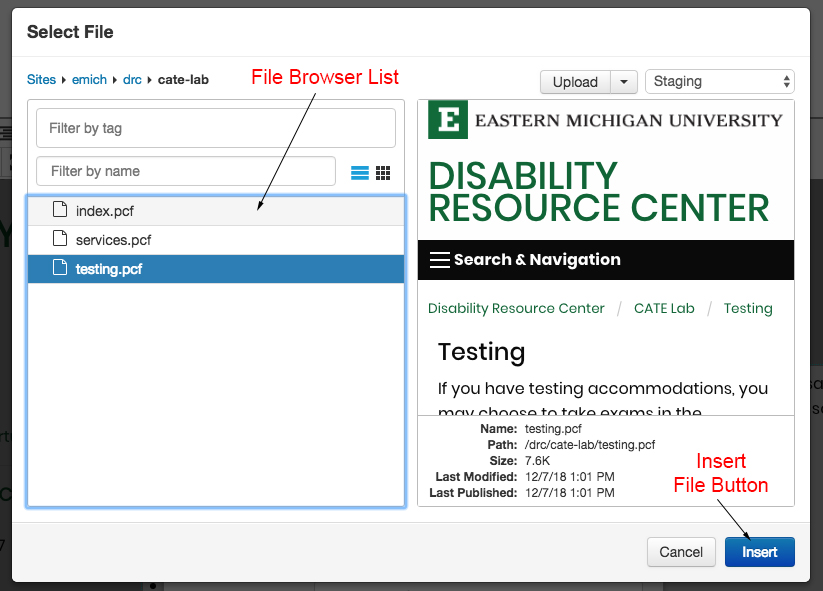Click the DISABILITY RESOURCE CENTER title in preview

click(x=599, y=192)
